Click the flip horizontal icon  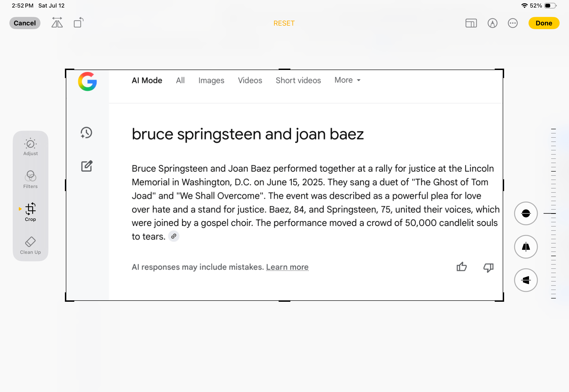[x=57, y=23]
